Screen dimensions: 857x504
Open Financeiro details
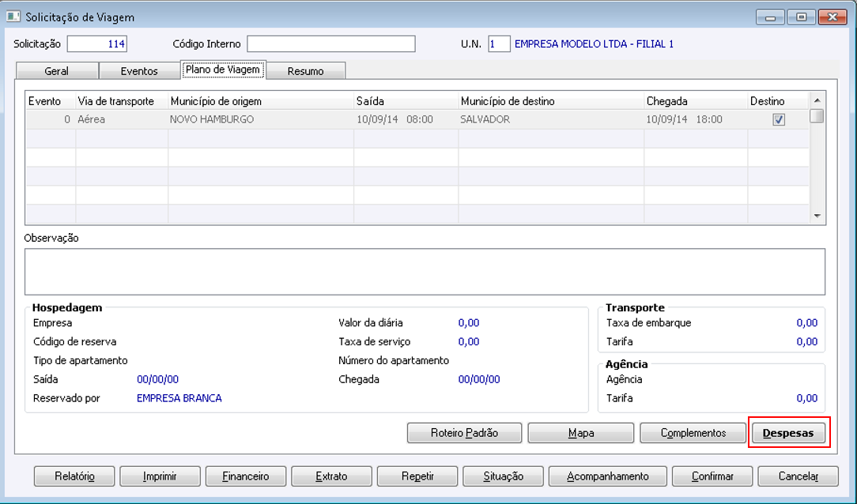tap(245, 476)
